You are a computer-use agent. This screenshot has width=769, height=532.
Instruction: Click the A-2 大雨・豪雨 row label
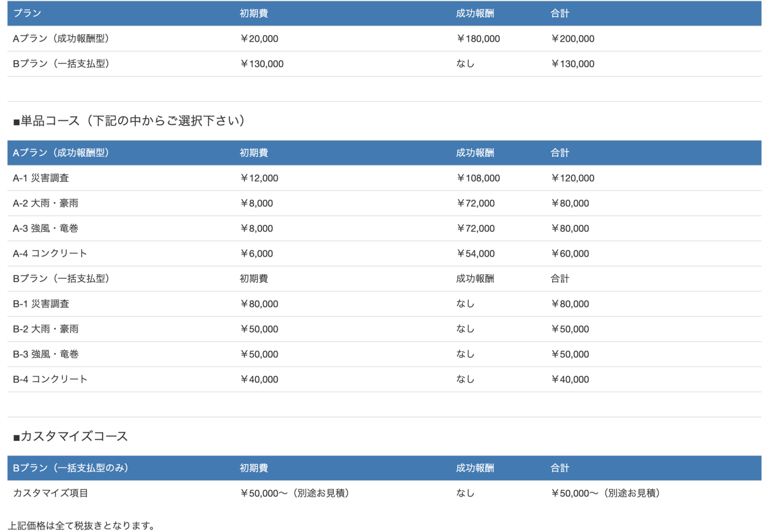click(45, 203)
